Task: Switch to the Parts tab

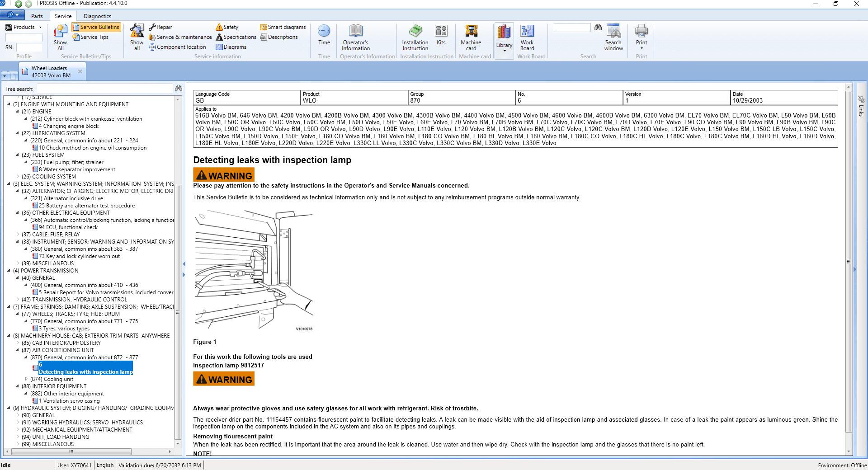Action: 37,16
